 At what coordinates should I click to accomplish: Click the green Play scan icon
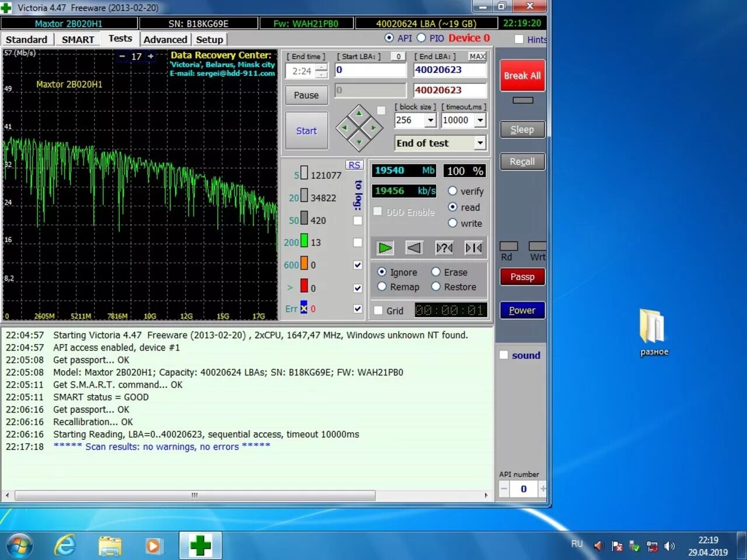[x=385, y=248]
